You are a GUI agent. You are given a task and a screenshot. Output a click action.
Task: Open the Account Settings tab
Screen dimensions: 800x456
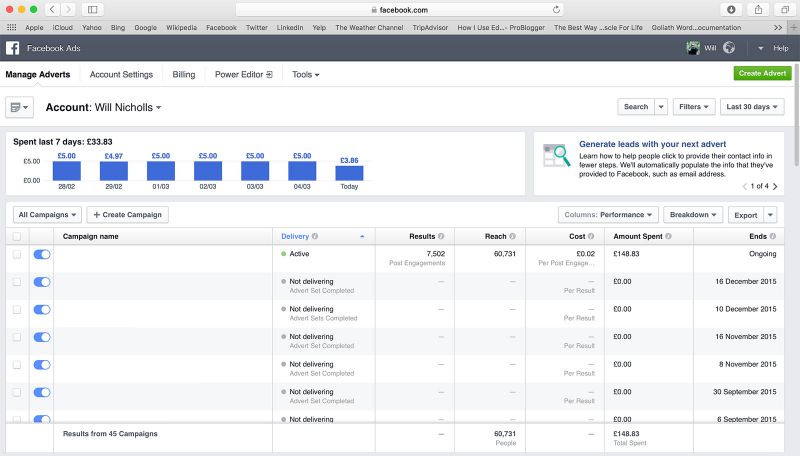[121, 74]
